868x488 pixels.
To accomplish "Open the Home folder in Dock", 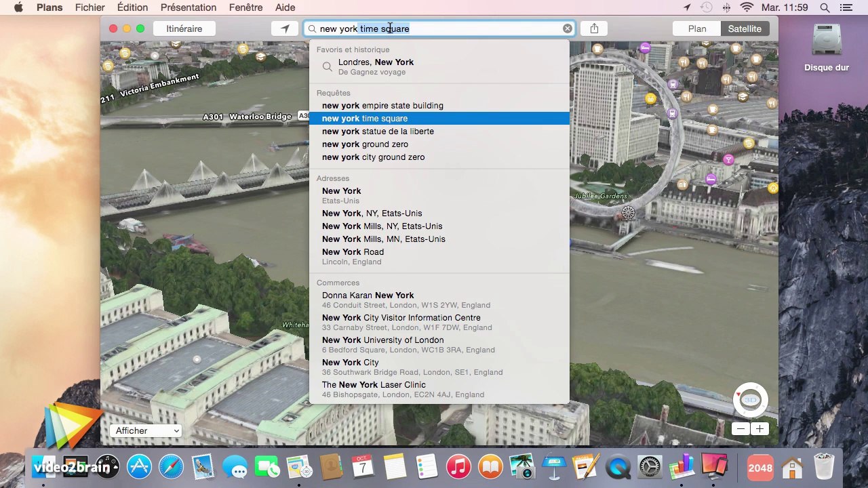I will coord(792,467).
